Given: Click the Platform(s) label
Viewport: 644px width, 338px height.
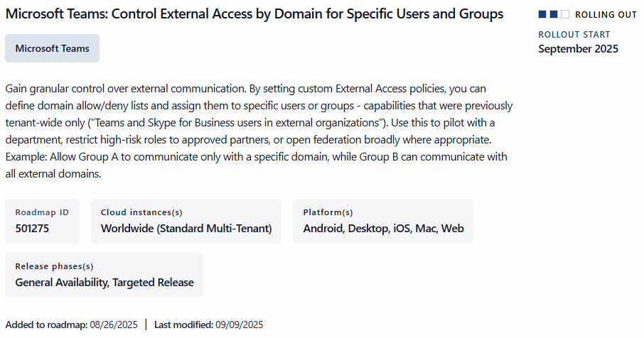Looking at the screenshot, I should [328, 212].
